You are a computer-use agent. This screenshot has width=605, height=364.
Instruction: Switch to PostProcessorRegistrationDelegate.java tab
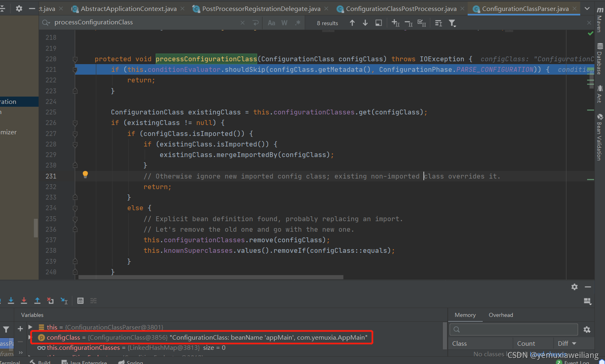pyautogui.click(x=261, y=9)
